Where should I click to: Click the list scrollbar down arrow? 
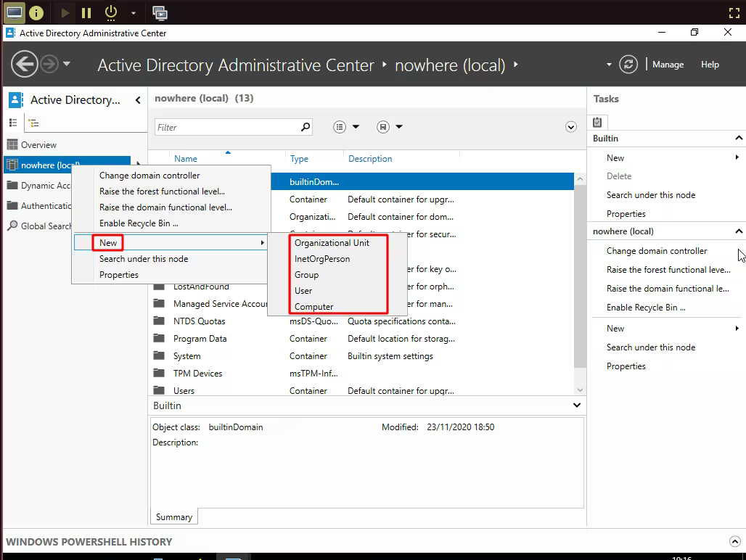point(580,390)
